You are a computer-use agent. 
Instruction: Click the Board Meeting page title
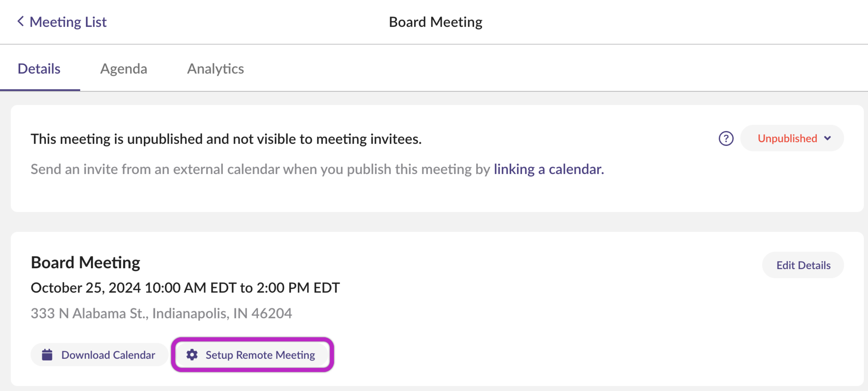pyautogui.click(x=435, y=22)
